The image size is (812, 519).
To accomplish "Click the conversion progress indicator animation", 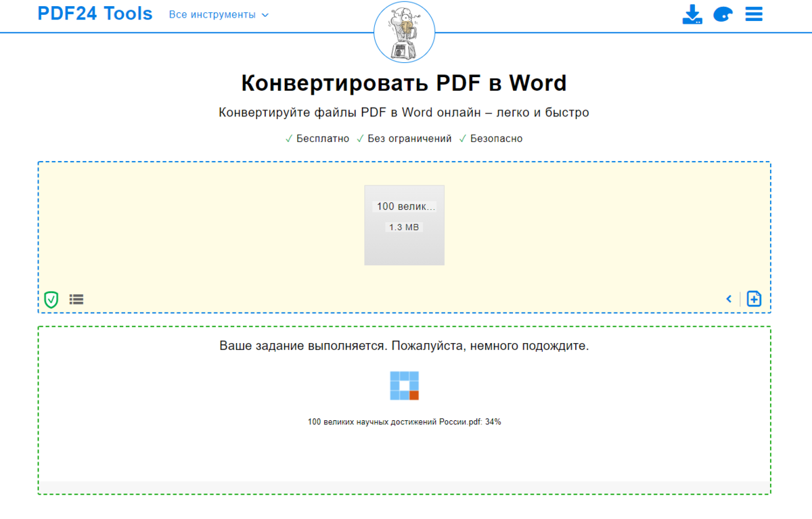I will click(x=404, y=386).
